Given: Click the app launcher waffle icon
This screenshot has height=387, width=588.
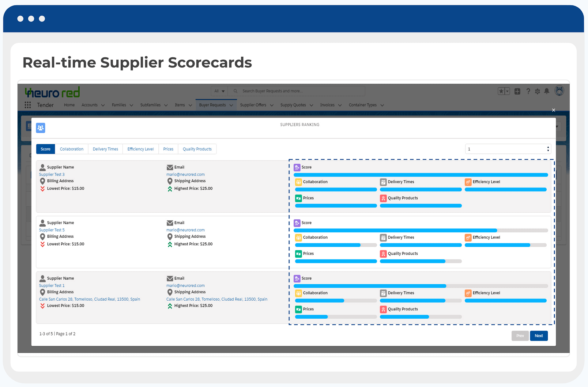Looking at the screenshot, I should [28, 105].
